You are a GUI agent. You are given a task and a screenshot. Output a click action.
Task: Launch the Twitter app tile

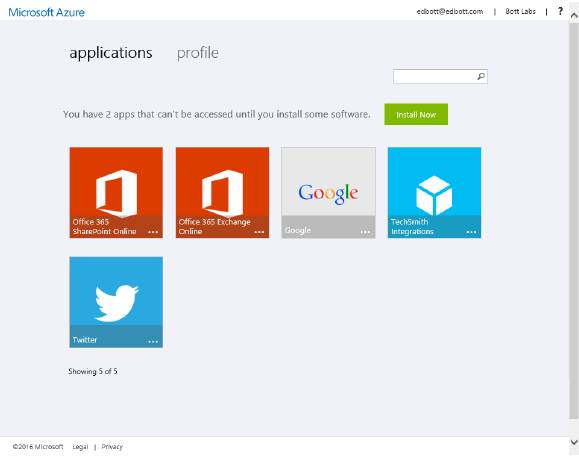pyautogui.click(x=116, y=302)
